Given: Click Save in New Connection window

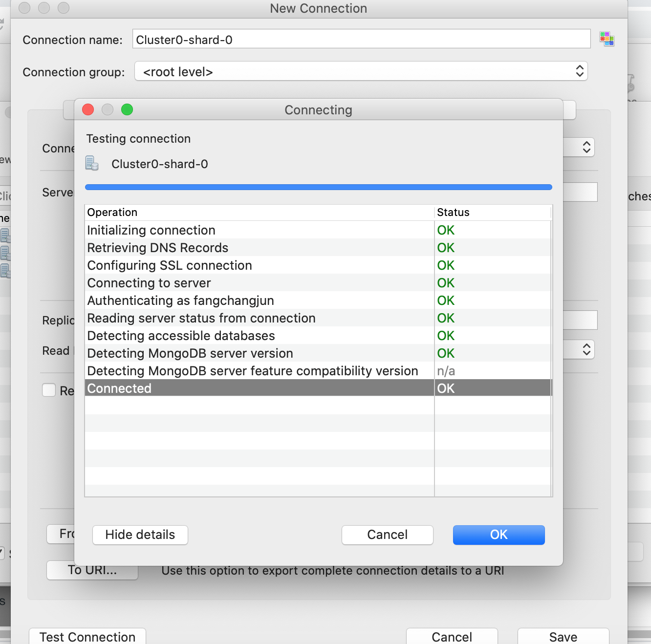Looking at the screenshot, I should 563,636.
